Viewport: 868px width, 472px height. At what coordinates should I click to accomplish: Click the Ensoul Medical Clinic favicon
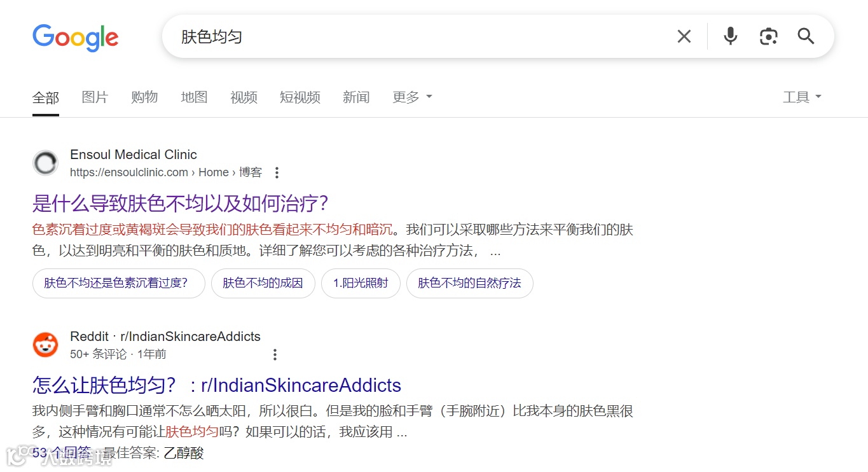45,163
